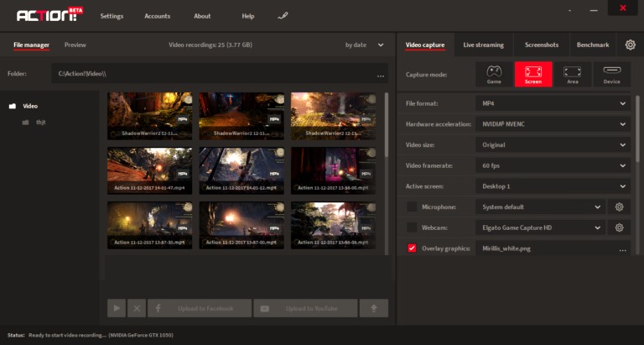Select Device capture mode
The width and height of the screenshot is (644, 345).
point(611,75)
